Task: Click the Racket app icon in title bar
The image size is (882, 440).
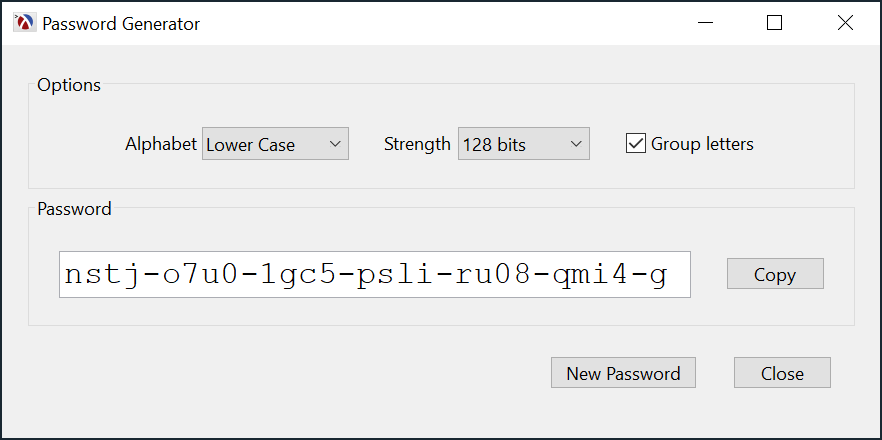Action: point(24,23)
